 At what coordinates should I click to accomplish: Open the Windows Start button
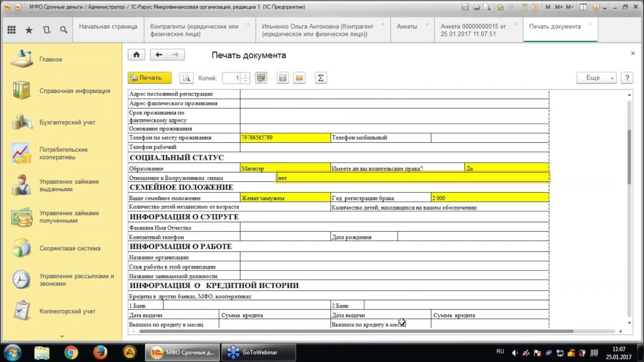coord(13,352)
